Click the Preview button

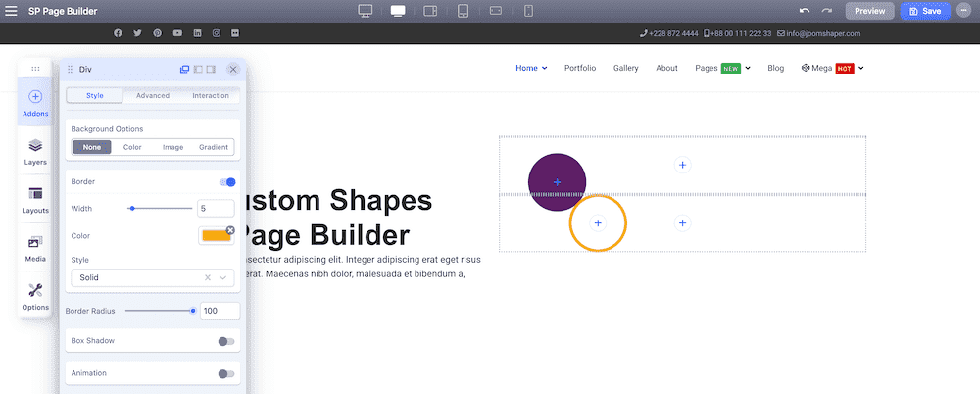(x=870, y=11)
